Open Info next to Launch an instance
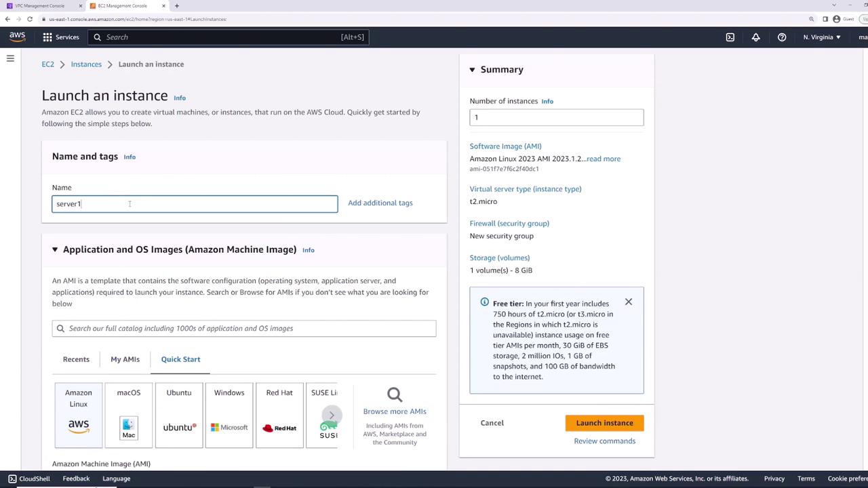 [180, 98]
